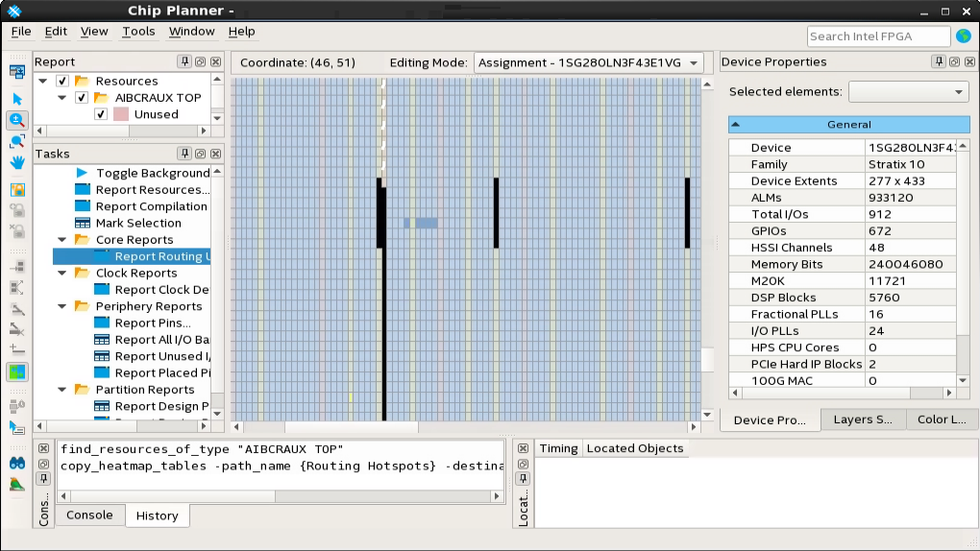The height and width of the screenshot is (551, 980).
Task: Float the Console panel
Action: (x=44, y=464)
